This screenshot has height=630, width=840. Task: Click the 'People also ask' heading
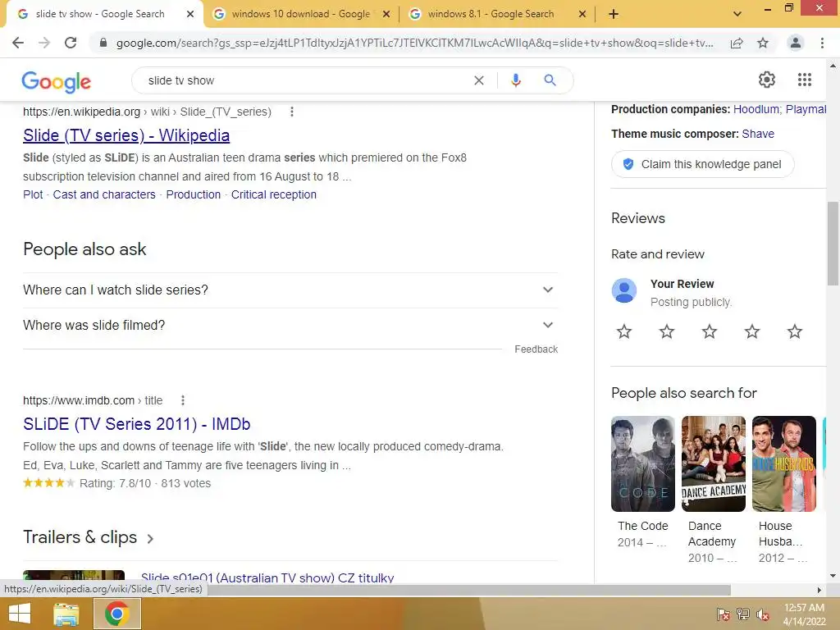point(84,249)
